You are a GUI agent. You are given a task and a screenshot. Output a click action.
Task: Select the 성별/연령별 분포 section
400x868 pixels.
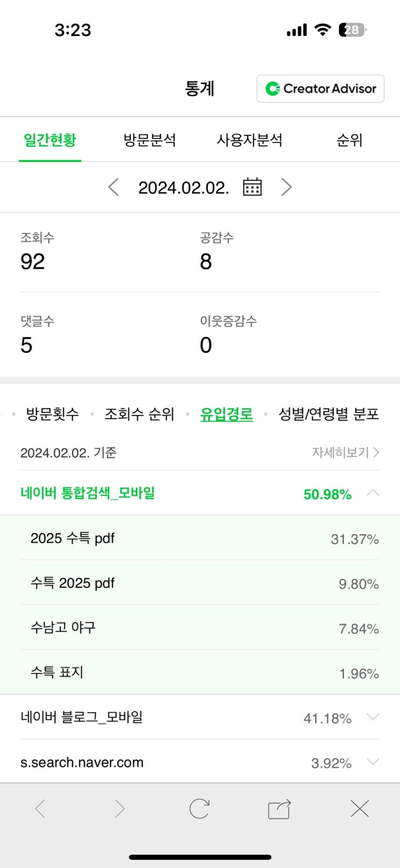tap(328, 414)
